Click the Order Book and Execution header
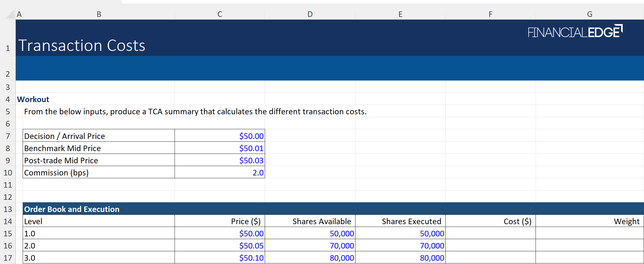The image size is (644, 264). [72, 209]
